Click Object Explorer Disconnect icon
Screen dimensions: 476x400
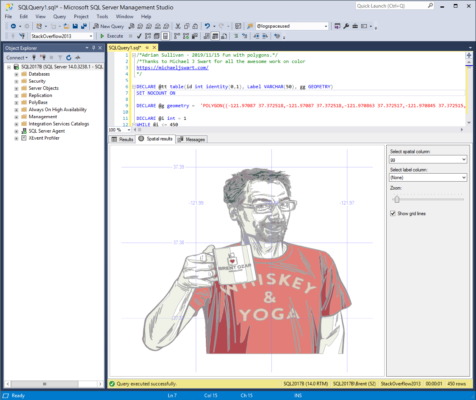(x=43, y=58)
